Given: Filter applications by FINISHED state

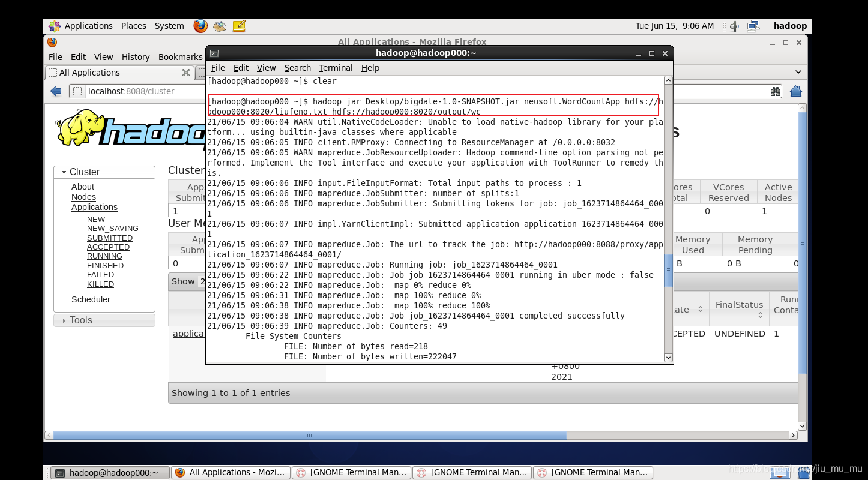Looking at the screenshot, I should [105, 266].
